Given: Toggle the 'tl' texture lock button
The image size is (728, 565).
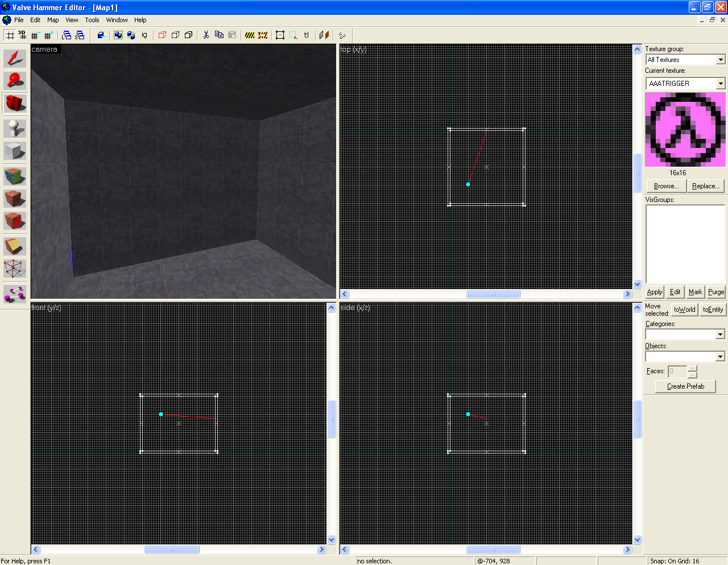Looking at the screenshot, I should [x=307, y=35].
